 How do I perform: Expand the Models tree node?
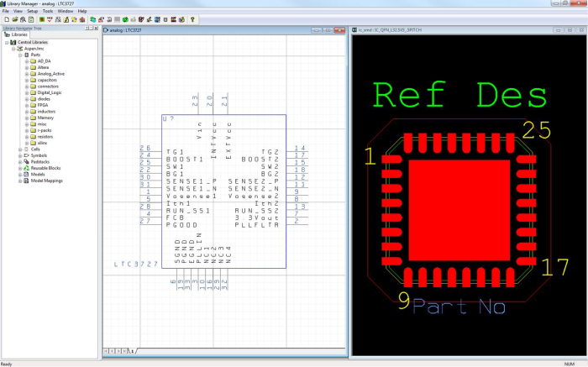20,175
